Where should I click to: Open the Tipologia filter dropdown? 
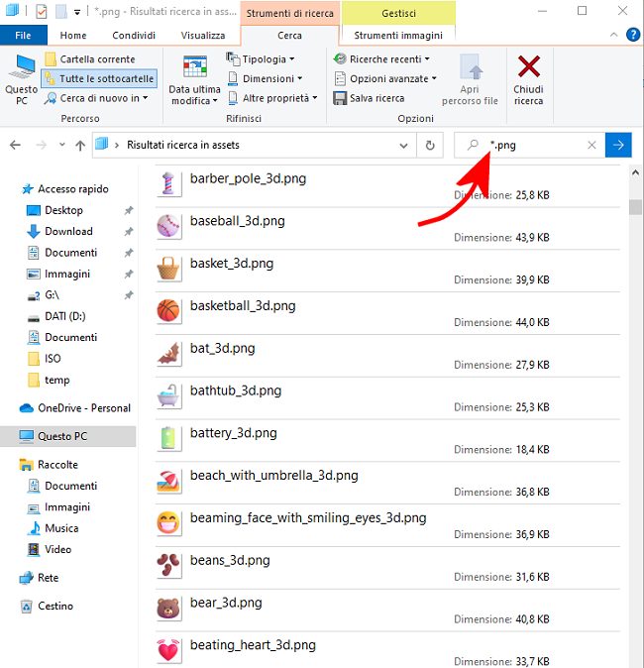[x=261, y=59]
